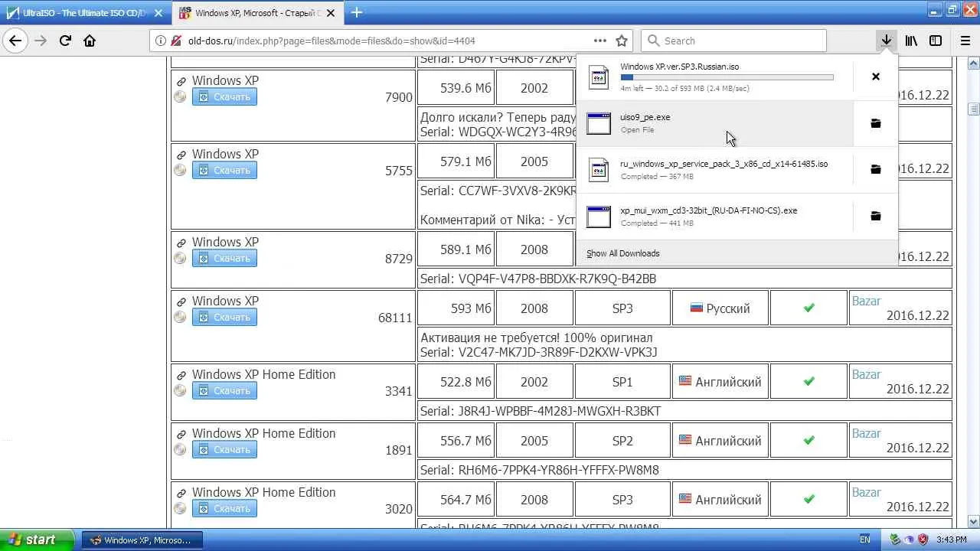
Task: Open the red security shield tray icon
Action: click(x=923, y=540)
